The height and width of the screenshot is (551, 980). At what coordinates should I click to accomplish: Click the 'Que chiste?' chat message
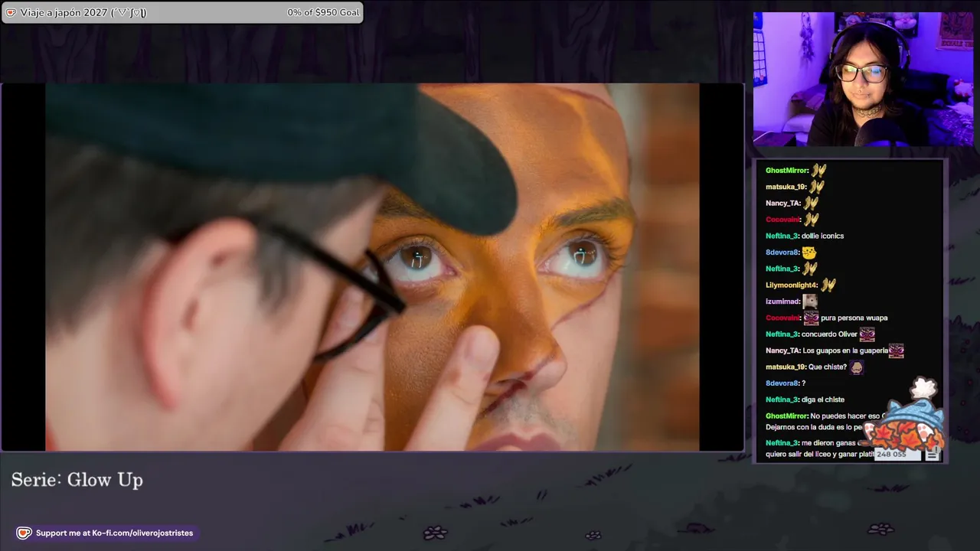coord(828,367)
